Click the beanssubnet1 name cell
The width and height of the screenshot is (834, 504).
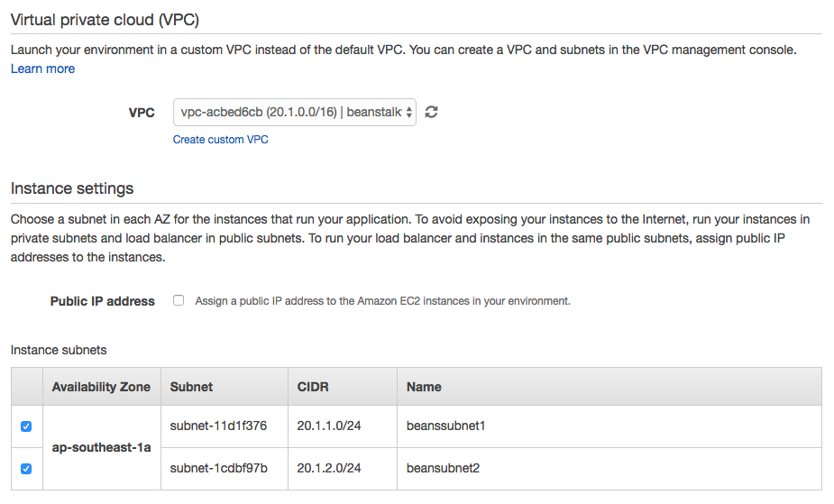tap(446, 426)
